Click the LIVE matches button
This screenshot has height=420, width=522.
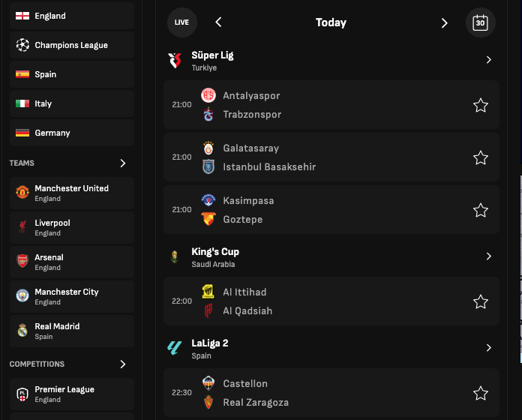pos(181,22)
